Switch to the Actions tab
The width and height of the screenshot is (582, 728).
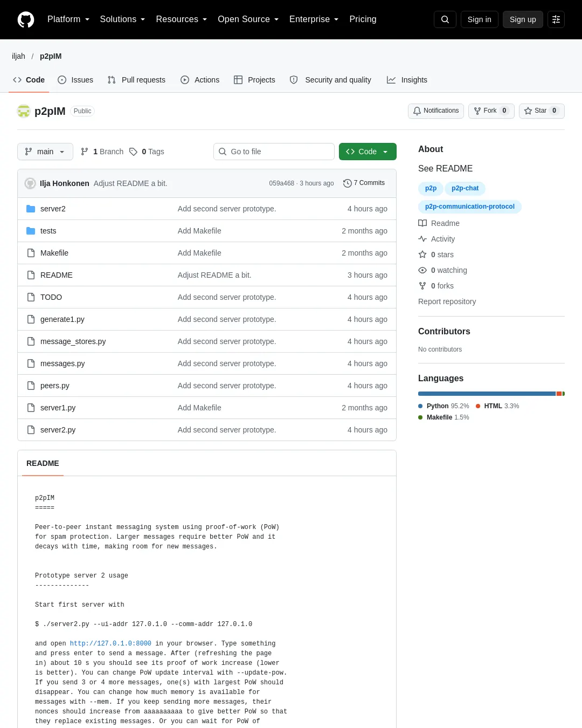tap(200, 80)
